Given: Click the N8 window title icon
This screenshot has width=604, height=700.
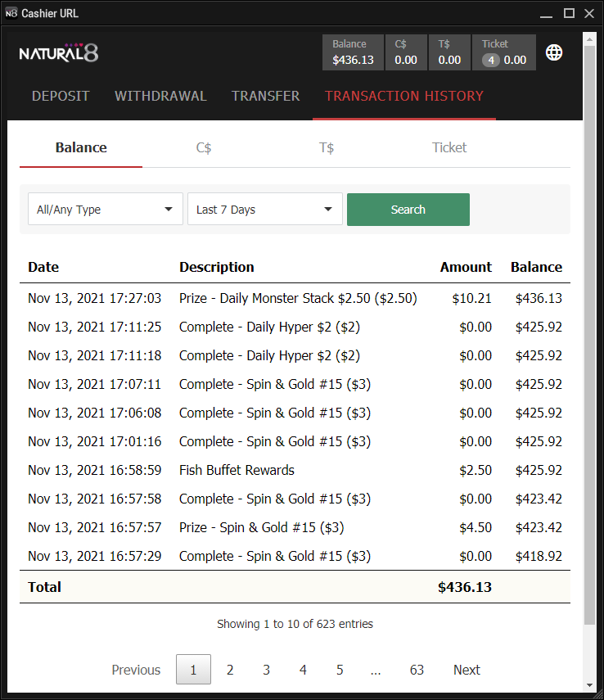Looking at the screenshot, I should pos(11,13).
